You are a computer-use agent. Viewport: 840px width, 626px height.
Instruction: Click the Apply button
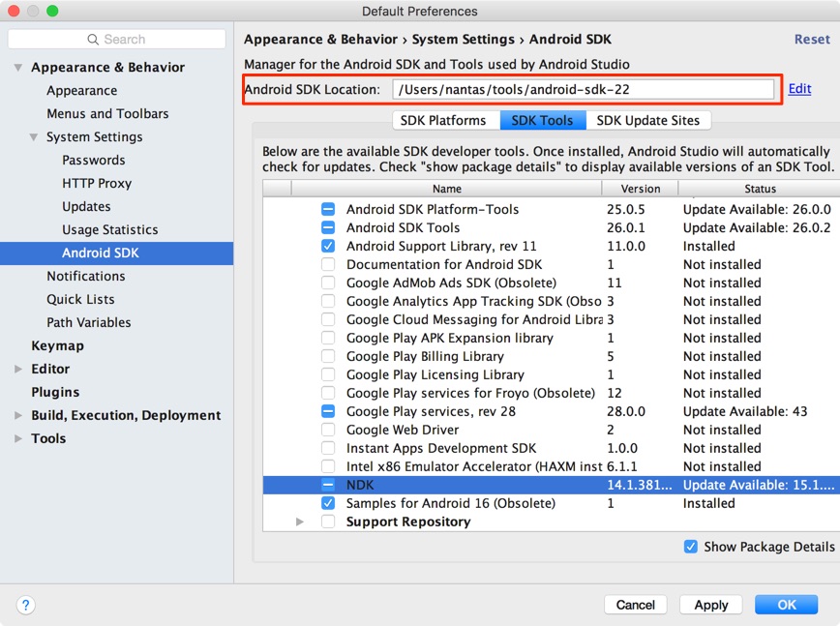pos(710,604)
